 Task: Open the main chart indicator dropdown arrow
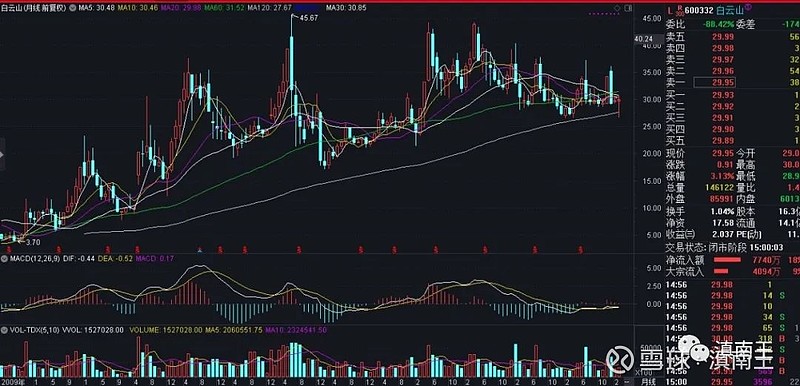(x=72, y=8)
